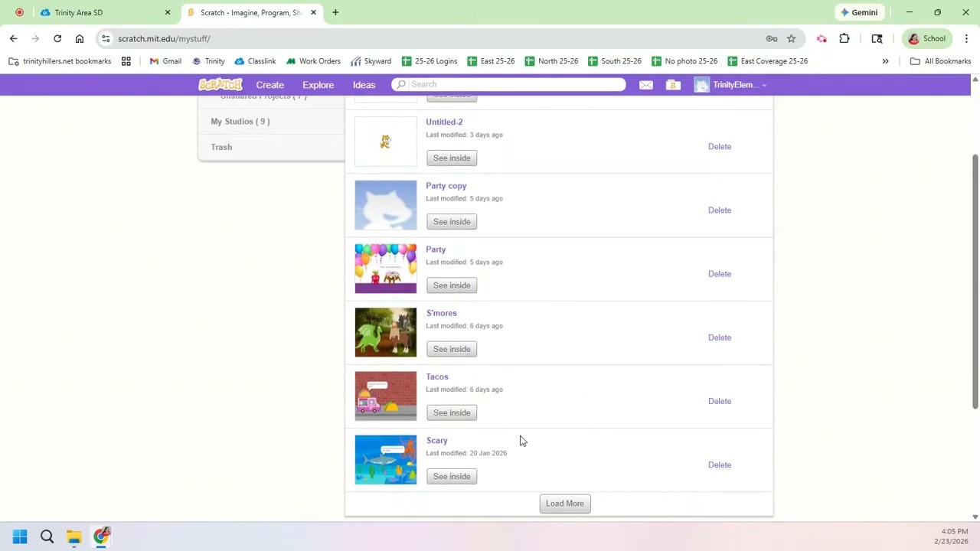Open a new browser tab

pyautogui.click(x=335, y=12)
